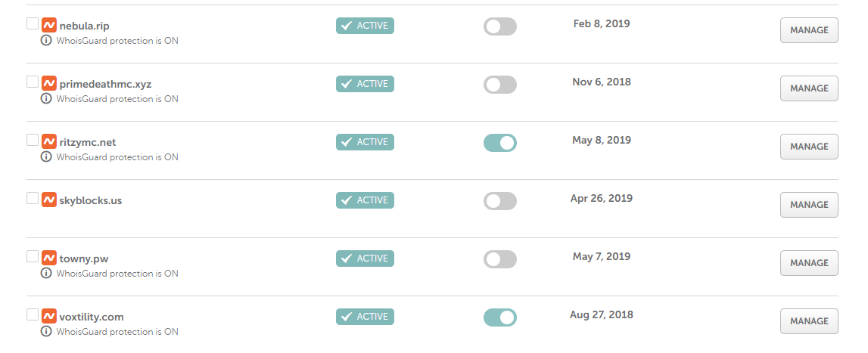Click the info icon under voxtility.com
The height and width of the screenshot is (353, 868).
[46, 332]
